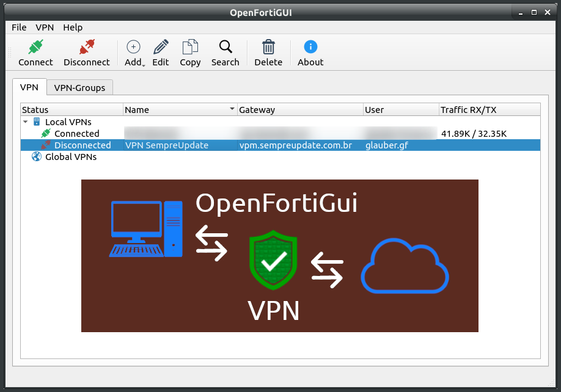Image resolution: width=561 pixels, height=392 pixels.
Task: Collapse the Local VPNs tree node
Action: [x=26, y=122]
